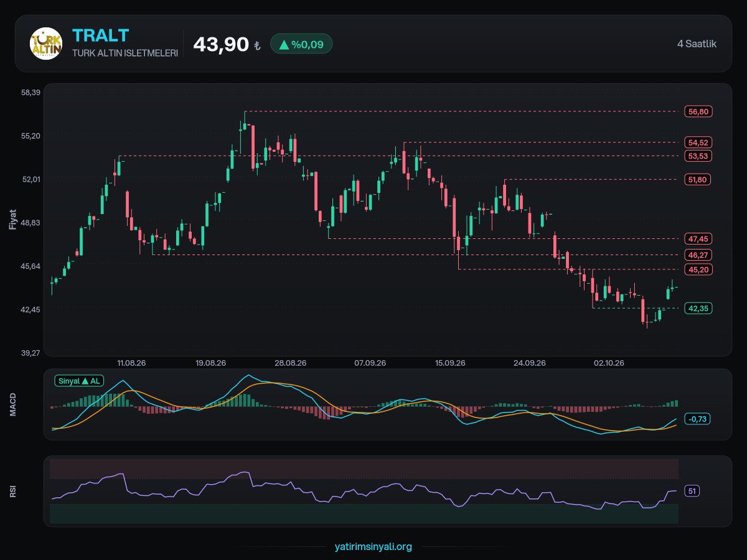Open the 4 Saatlik timeframe label

coord(697,44)
